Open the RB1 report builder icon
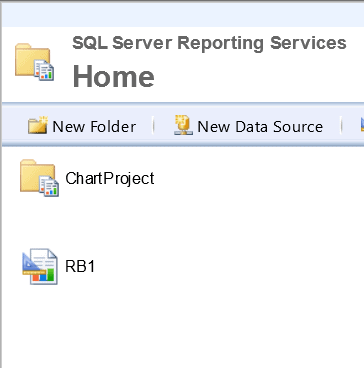 [40, 266]
